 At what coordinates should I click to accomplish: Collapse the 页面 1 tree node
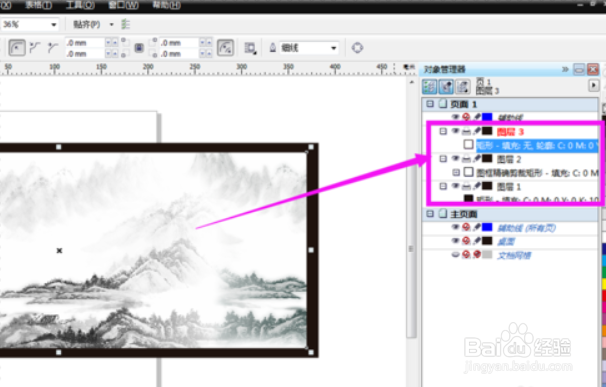click(430, 104)
